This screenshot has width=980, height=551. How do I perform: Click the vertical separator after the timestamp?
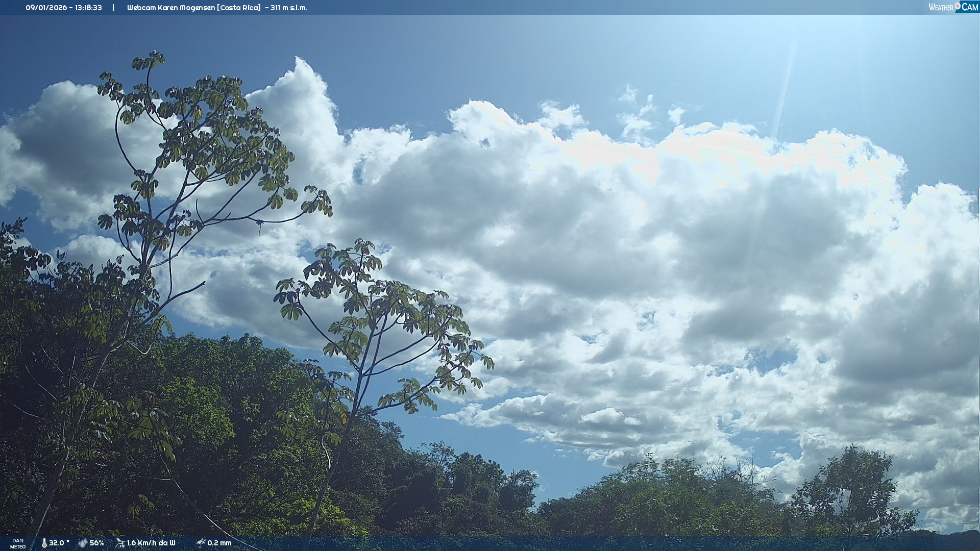click(x=113, y=8)
